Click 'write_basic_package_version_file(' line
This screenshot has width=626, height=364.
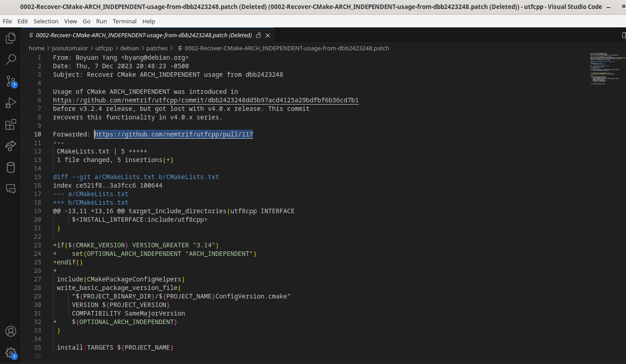click(x=119, y=288)
